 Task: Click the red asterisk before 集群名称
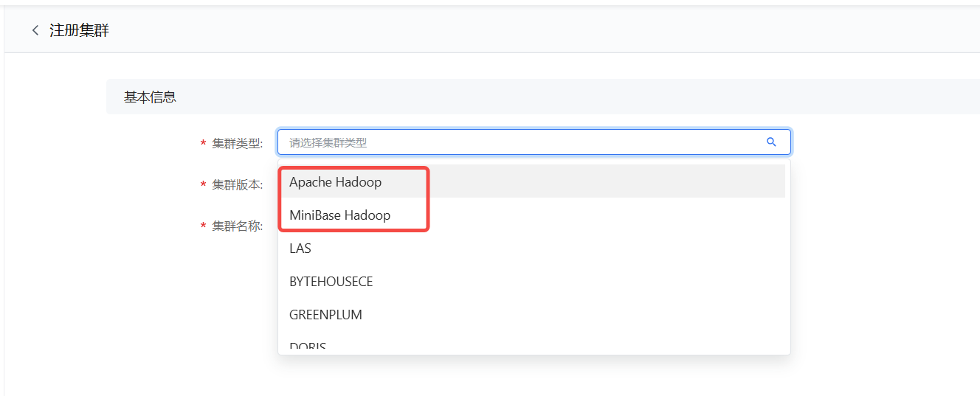[x=203, y=226]
